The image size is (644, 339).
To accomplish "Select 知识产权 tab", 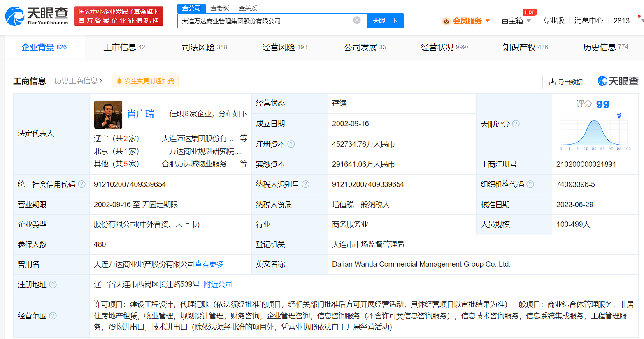I will (x=525, y=47).
